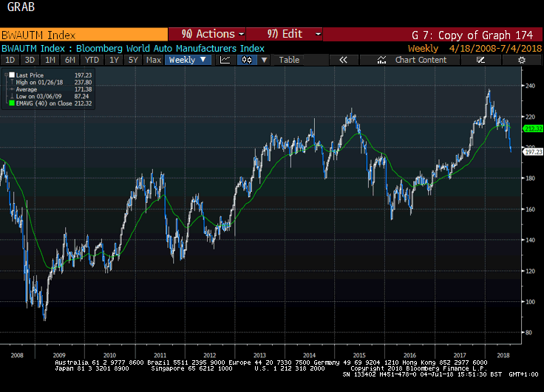Select the Max period range
The height and width of the screenshot is (392, 544).
coord(154,60)
